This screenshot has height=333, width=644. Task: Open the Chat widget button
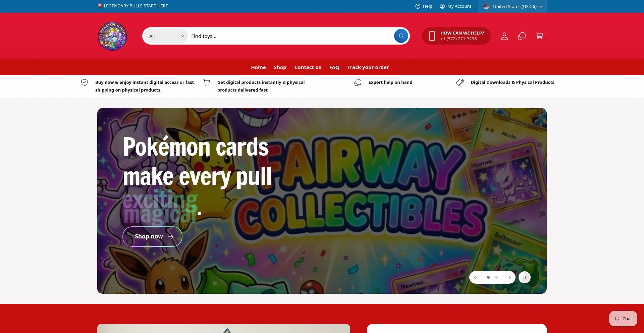(x=623, y=319)
